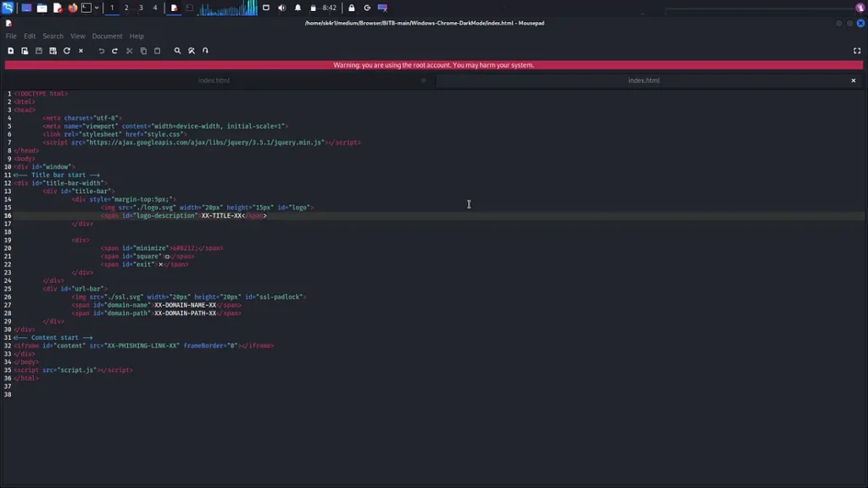The width and height of the screenshot is (868, 488).
Task: Open the Document menu
Action: (107, 36)
